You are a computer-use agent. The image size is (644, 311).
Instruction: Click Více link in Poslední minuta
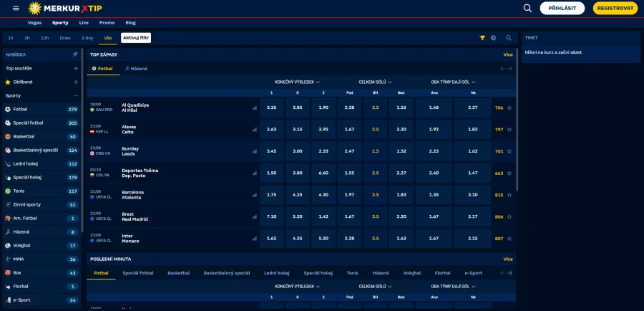click(508, 259)
